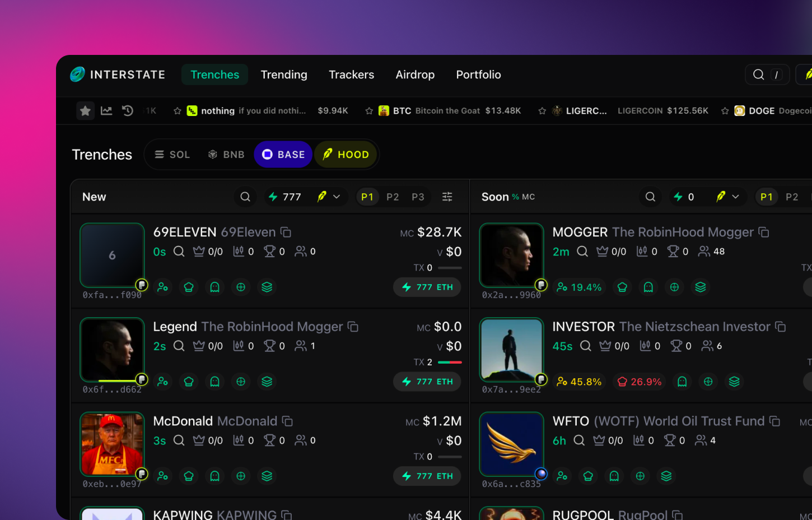Open the McDonald token thumbnail
This screenshot has height=520, width=812.
pyautogui.click(x=112, y=444)
